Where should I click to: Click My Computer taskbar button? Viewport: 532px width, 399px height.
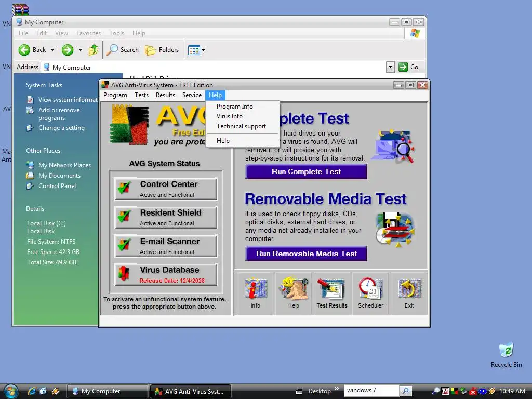tap(107, 391)
